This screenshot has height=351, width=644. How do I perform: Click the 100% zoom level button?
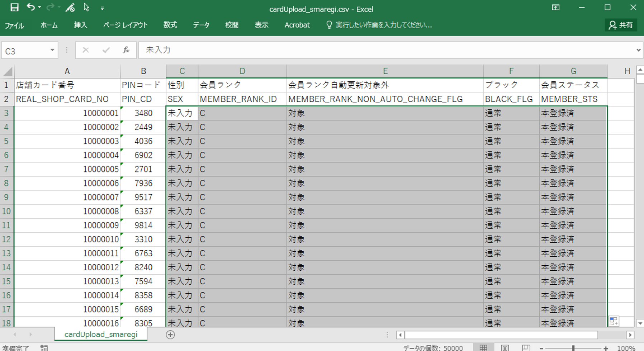click(626, 348)
